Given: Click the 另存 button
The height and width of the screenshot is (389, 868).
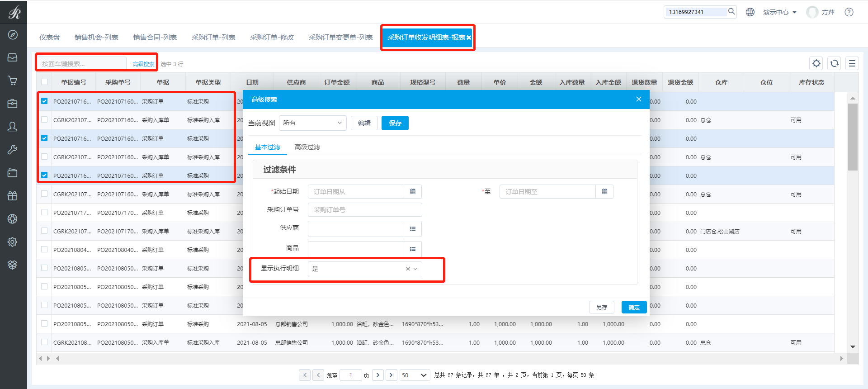Looking at the screenshot, I should pos(602,307).
